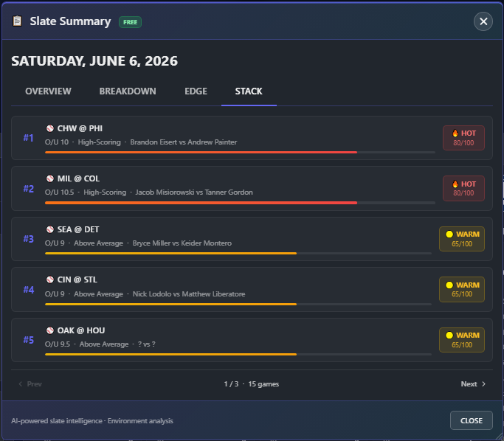Click the flame icon in MIL @ COL badge

pyautogui.click(x=455, y=184)
